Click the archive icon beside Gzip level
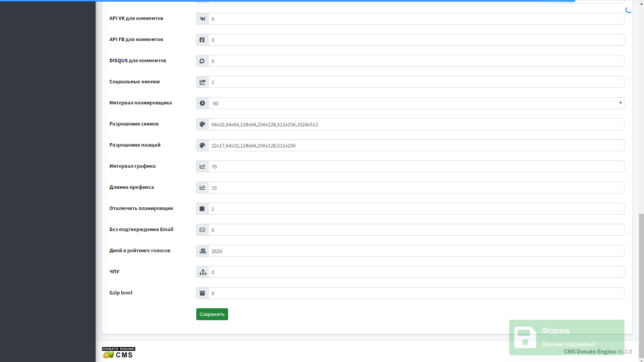The height and width of the screenshot is (362, 644). tap(202, 293)
